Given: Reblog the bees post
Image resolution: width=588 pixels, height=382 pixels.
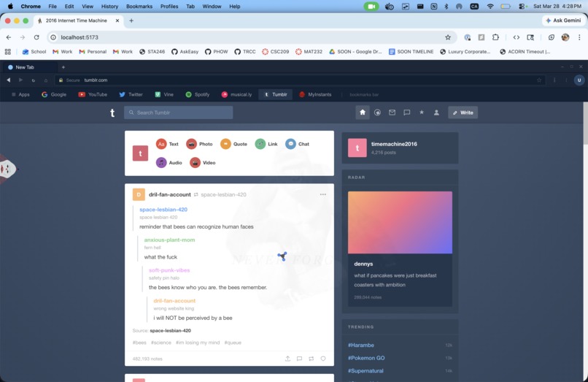Looking at the screenshot, I should [312, 359].
